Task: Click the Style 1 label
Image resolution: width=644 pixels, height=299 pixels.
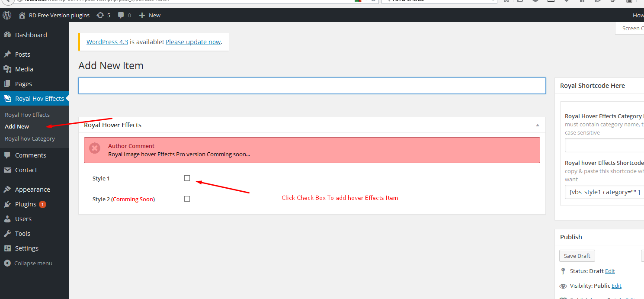Action: (101, 178)
